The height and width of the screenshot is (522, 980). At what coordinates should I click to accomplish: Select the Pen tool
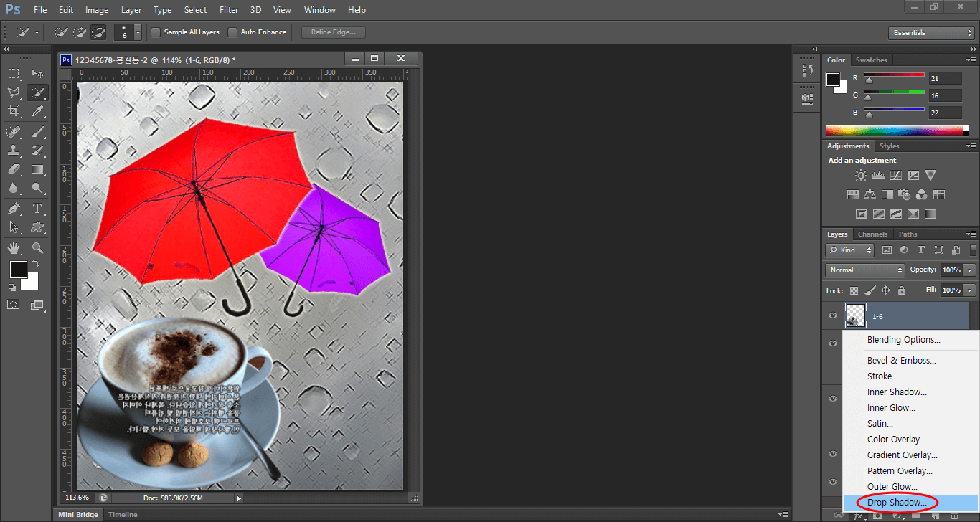coord(14,209)
